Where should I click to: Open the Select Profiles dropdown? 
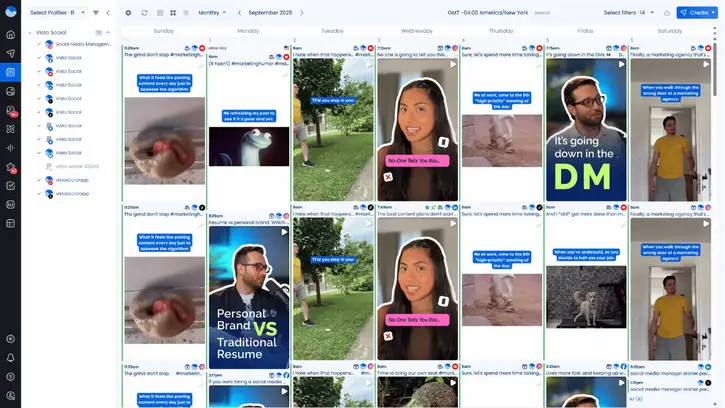click(x=57, y=13)
